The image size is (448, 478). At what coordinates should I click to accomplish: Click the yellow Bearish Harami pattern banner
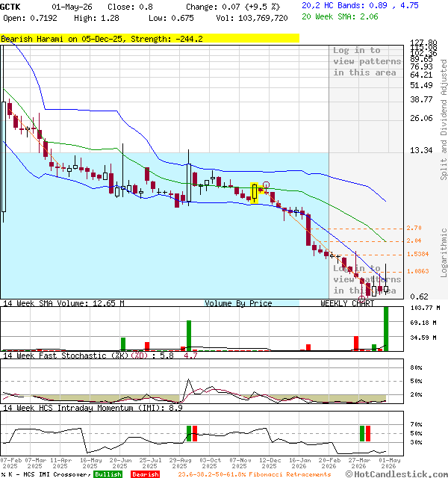(x=149, y=39)
